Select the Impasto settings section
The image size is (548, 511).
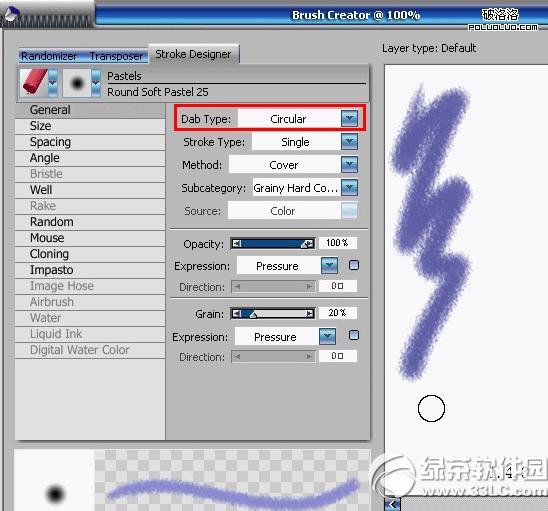[x=90, y=270]
